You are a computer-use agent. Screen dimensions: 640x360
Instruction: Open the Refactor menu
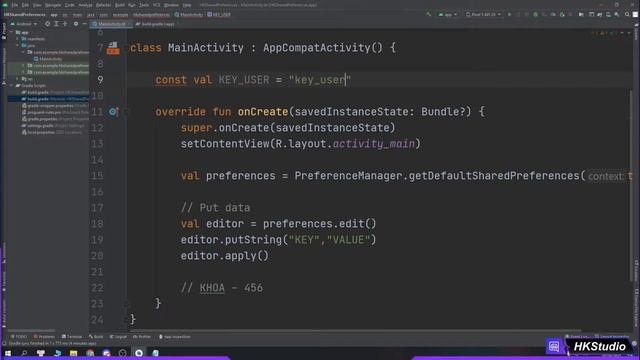[104, 5]
